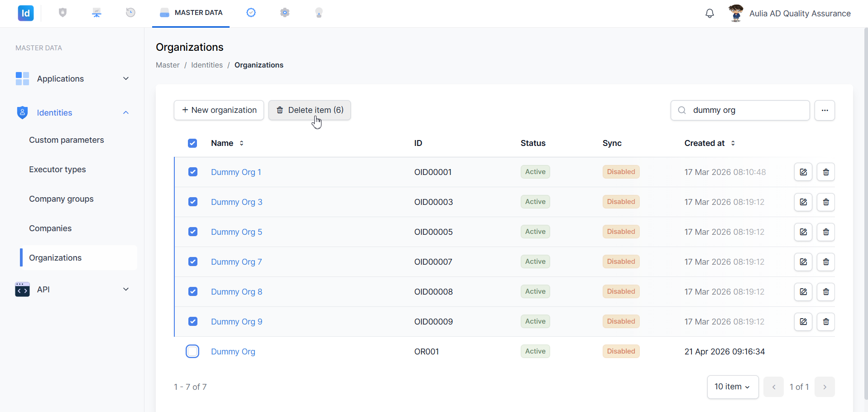
Task: Click the search magnifier icon
Action: (x=682, y=110)
